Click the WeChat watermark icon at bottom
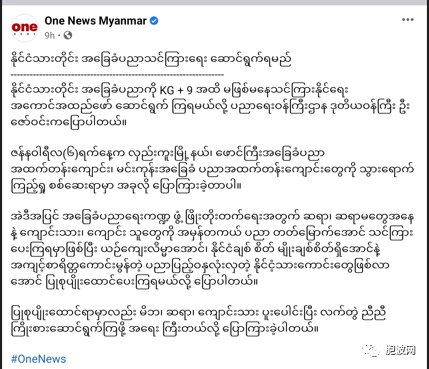The image size is (429, 369). 371,350
